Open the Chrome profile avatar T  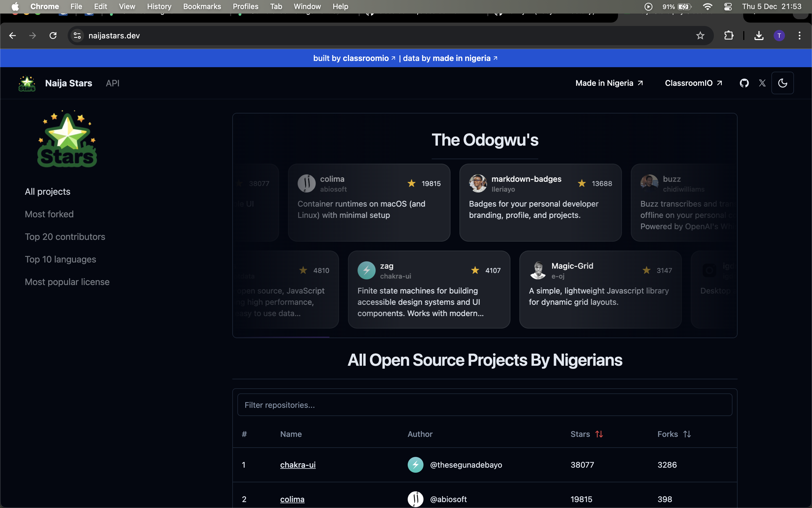pos(779,36)
